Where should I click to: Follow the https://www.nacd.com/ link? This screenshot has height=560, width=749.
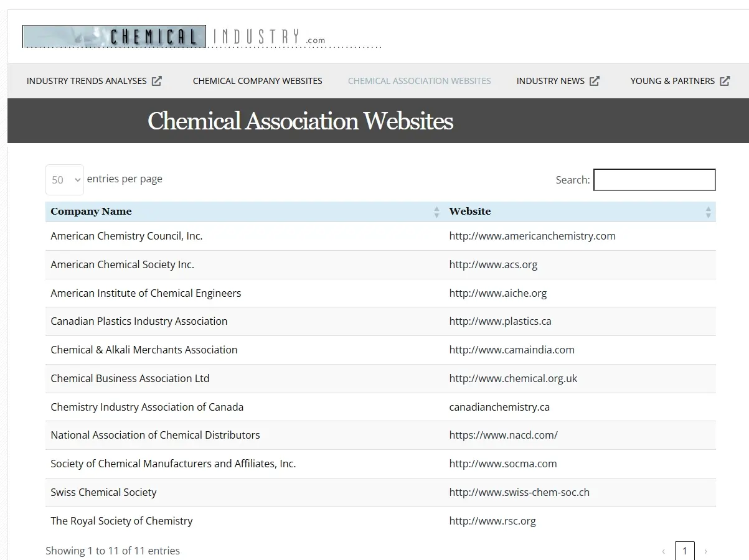coord(503,435)
